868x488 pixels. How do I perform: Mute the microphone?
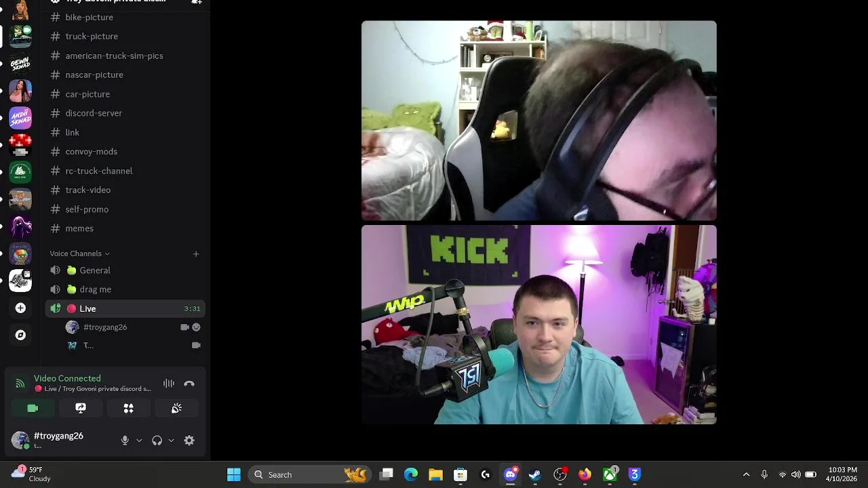(x=125, y=441)
